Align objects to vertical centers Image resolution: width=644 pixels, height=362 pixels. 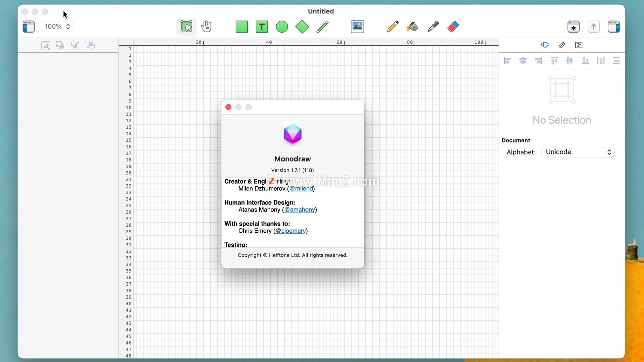pos(570,61)
